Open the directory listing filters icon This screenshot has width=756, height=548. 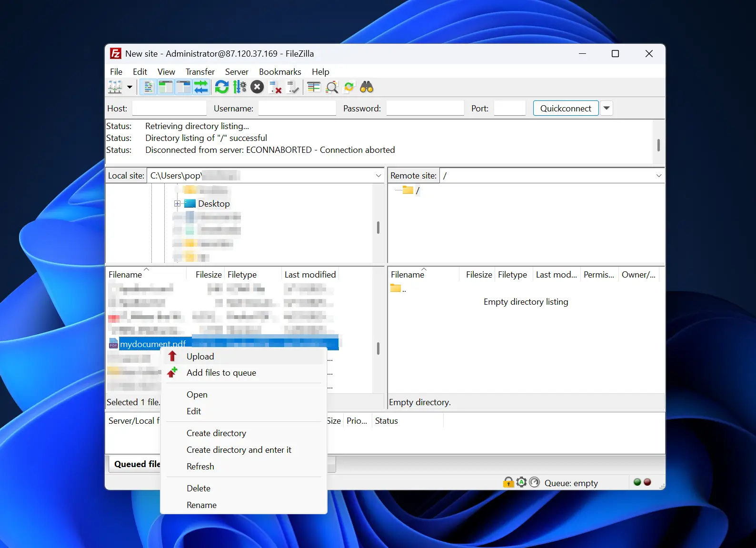[314, 87]
